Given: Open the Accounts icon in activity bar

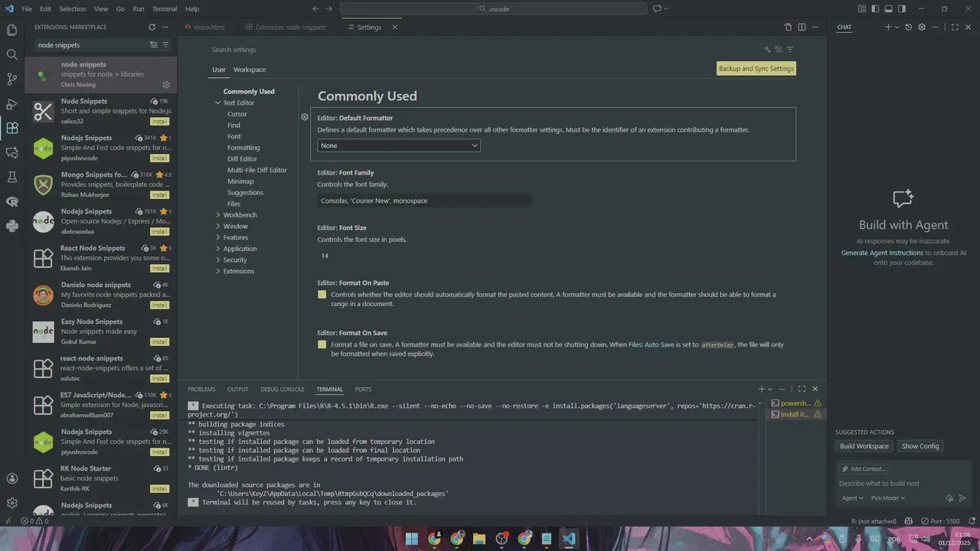Looking at the screenshot, I should 11,478.
